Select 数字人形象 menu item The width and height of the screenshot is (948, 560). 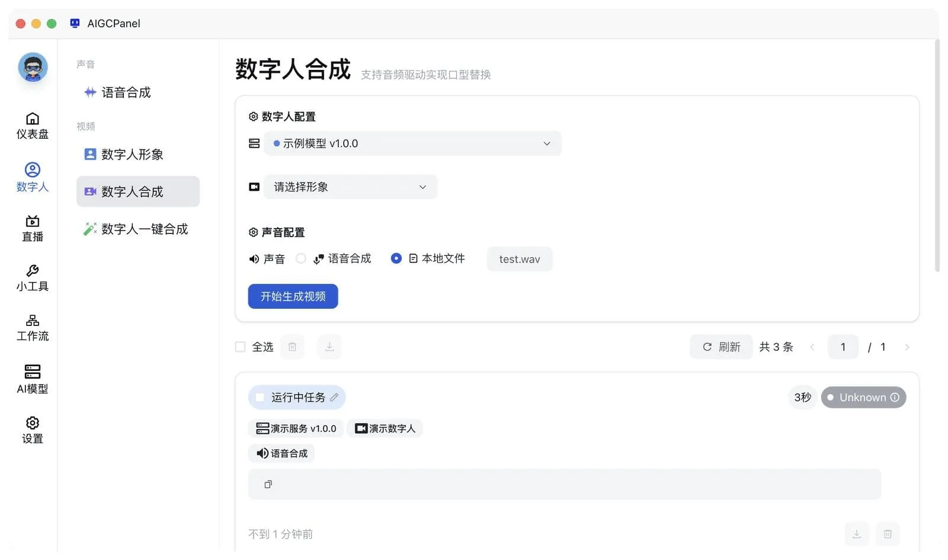137,155
